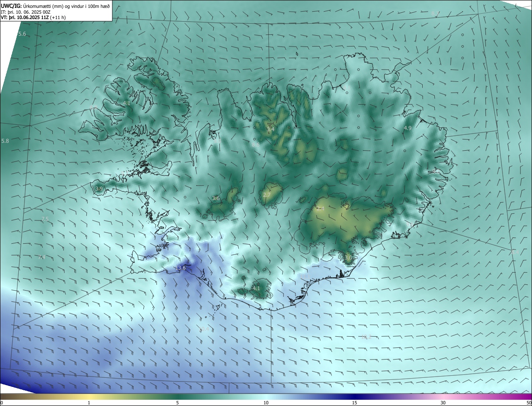This screenshot has height=406, width=532.
Task: Click the 13.6 precipitable water value
Action: tap(181, 268)
